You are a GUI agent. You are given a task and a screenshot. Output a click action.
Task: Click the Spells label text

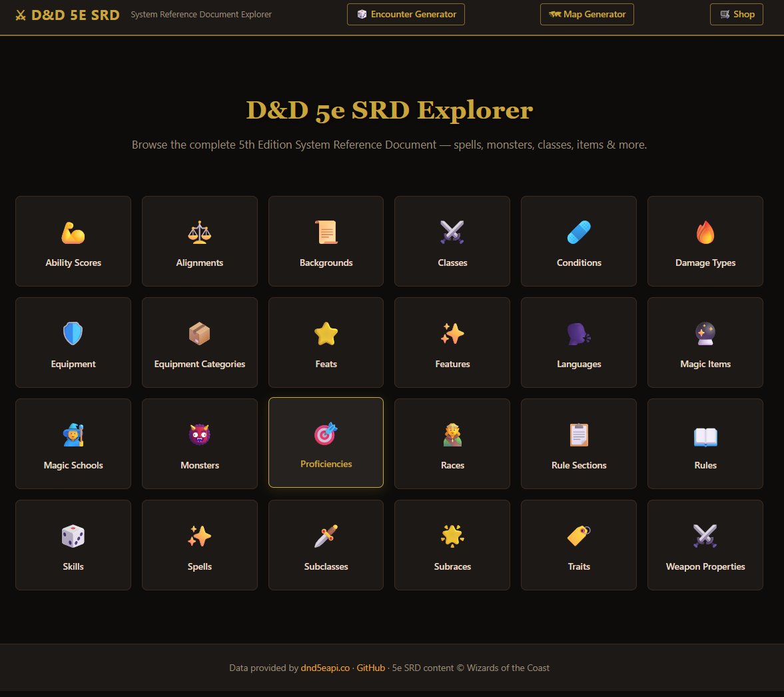(200, 566)
